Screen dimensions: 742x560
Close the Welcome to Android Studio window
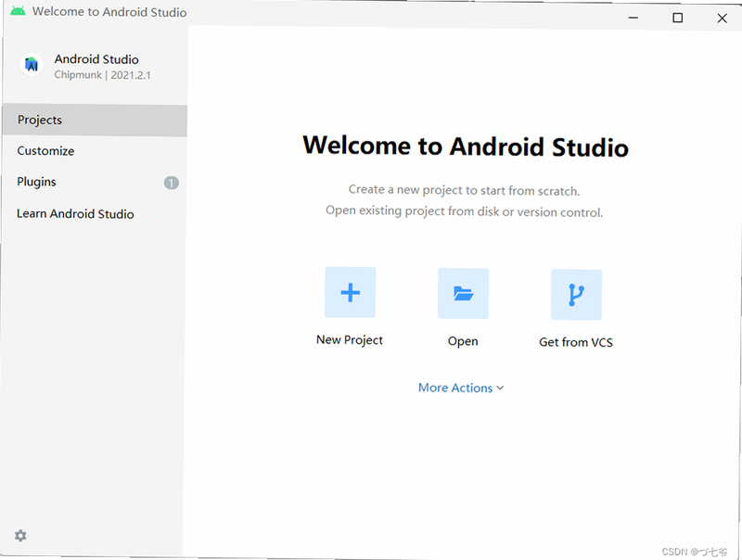tap(723, 19)
